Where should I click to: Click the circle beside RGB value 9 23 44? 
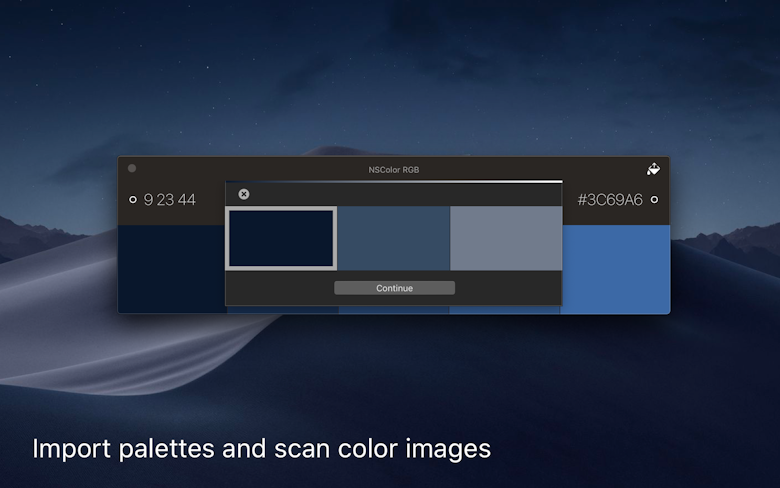133,199
